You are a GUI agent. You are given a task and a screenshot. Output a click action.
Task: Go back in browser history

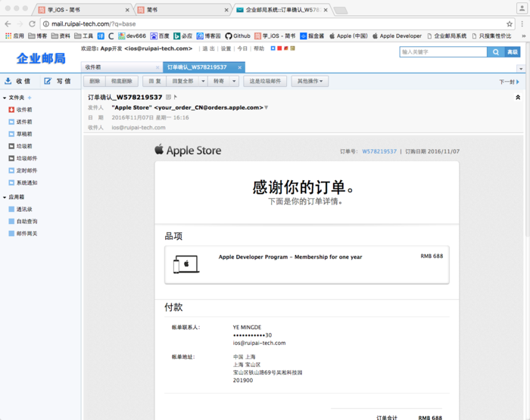[8, 24]
